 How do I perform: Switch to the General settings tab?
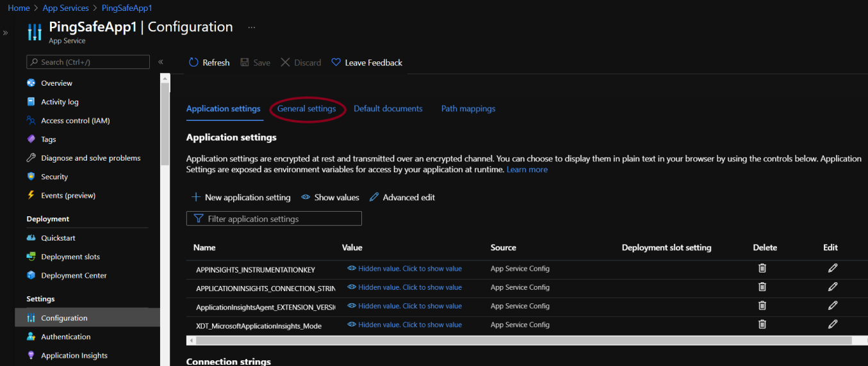click(x=306, y=109)
